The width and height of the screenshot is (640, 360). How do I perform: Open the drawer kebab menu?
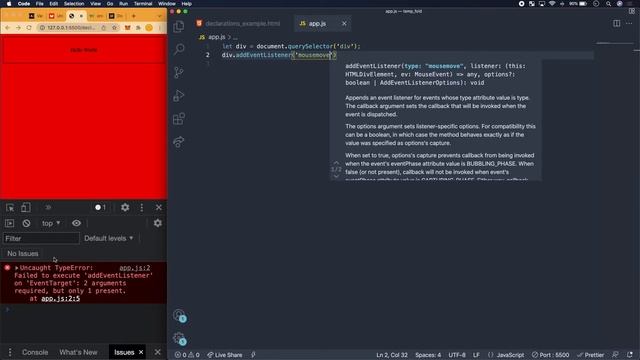click(10, 352)
